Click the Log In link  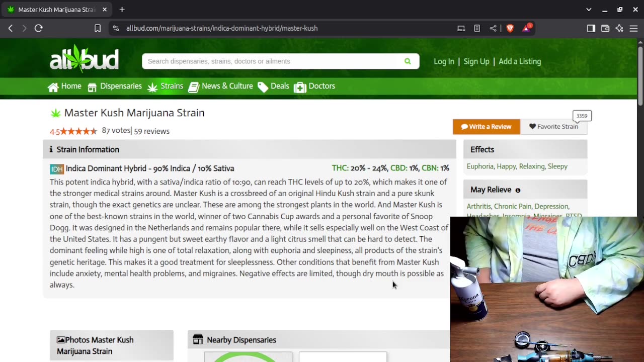click(x=444, y=61)
